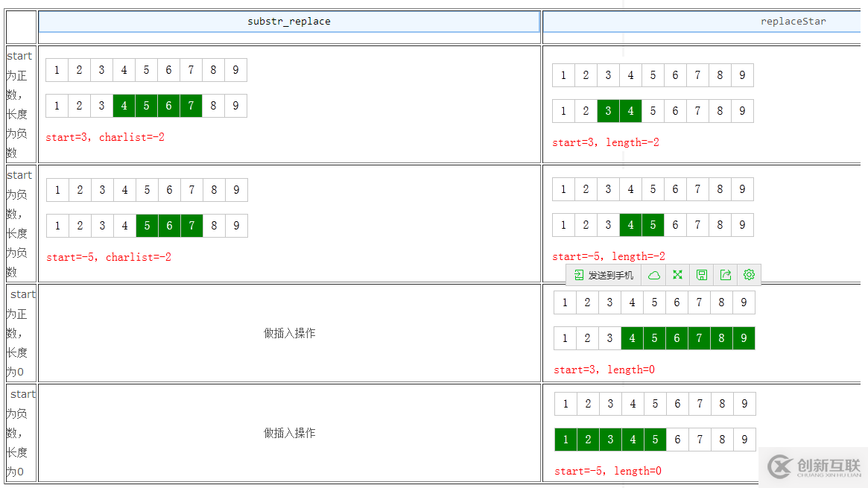Screen dimensions: 868x488
Task: Click white cell 8 beside the green cells above start=3, charlist=-2
Action: pos(213,106)
